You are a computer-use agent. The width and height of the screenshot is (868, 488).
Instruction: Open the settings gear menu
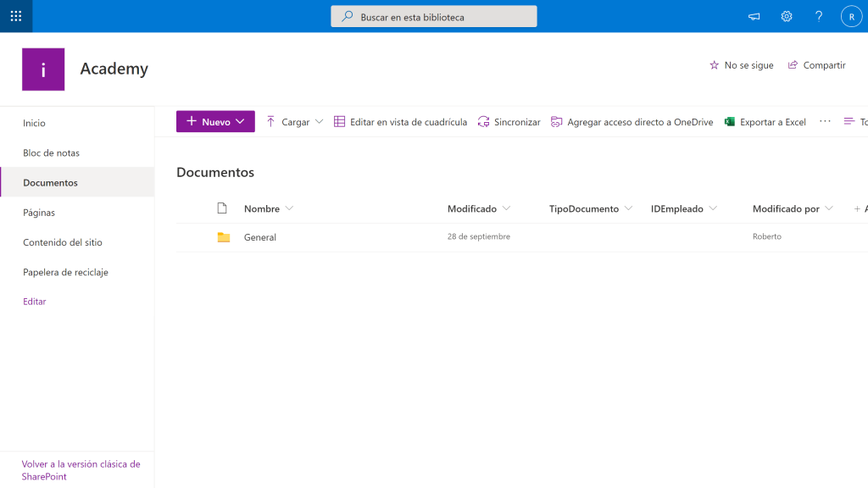coord(786,16)
